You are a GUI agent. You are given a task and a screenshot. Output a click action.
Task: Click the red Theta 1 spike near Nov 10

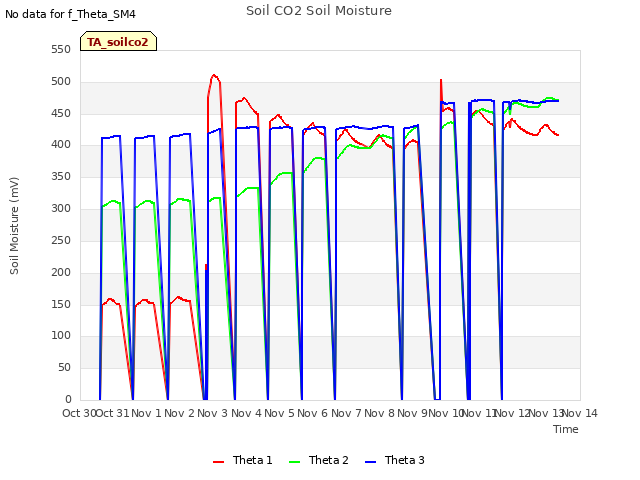coord(441,81)
